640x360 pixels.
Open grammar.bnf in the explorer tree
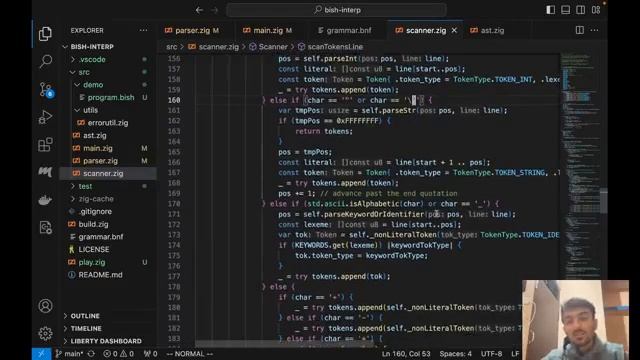coord(100,237)
